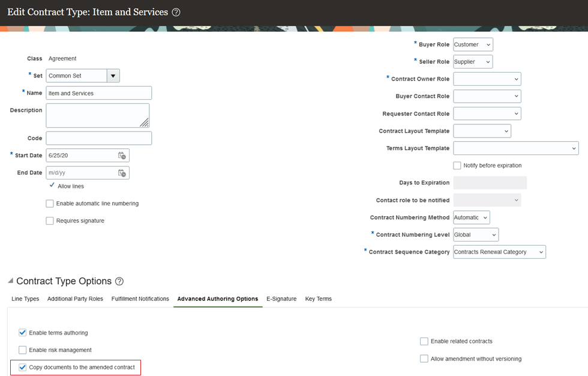588x376 pixels.
Task: Uncheck Copy documents to the amended contract
Action: click(x=22, y=367)
